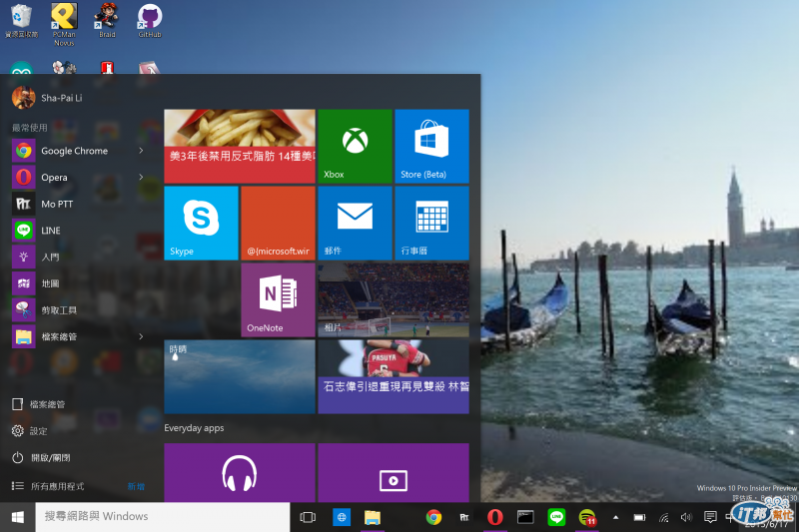The width and height of the screenshot is (799, 532).
Task: Select Braid desktop shortcut
Action: pyautogui.click(x=107, y=20)
